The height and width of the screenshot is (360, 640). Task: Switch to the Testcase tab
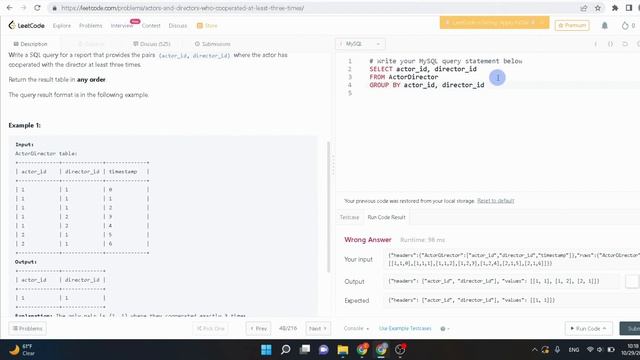pyautogui.click(x=349, y=217)
